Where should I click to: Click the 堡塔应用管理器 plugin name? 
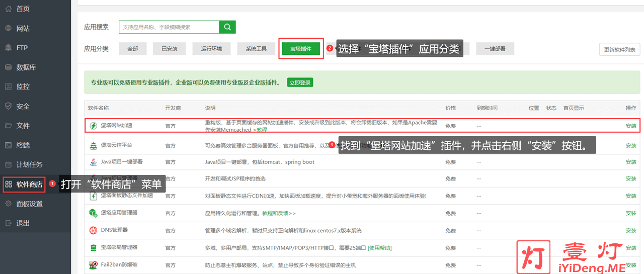(x=119, y=213)
